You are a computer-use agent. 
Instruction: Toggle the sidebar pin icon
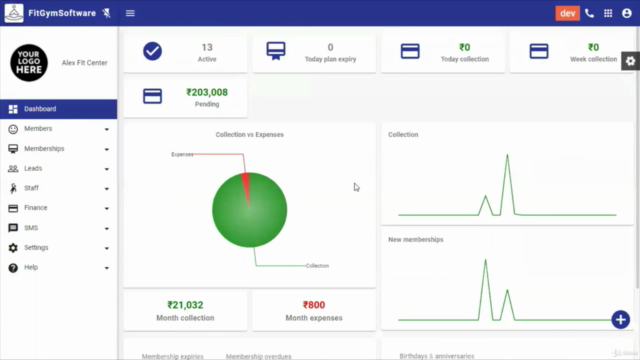click(x=107, y=13)
